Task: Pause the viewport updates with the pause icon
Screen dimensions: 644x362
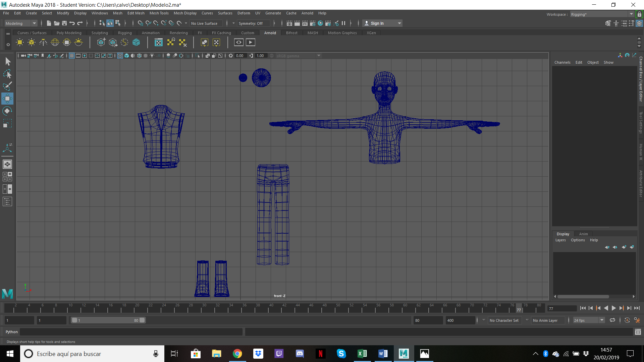Action: (344, 23)
